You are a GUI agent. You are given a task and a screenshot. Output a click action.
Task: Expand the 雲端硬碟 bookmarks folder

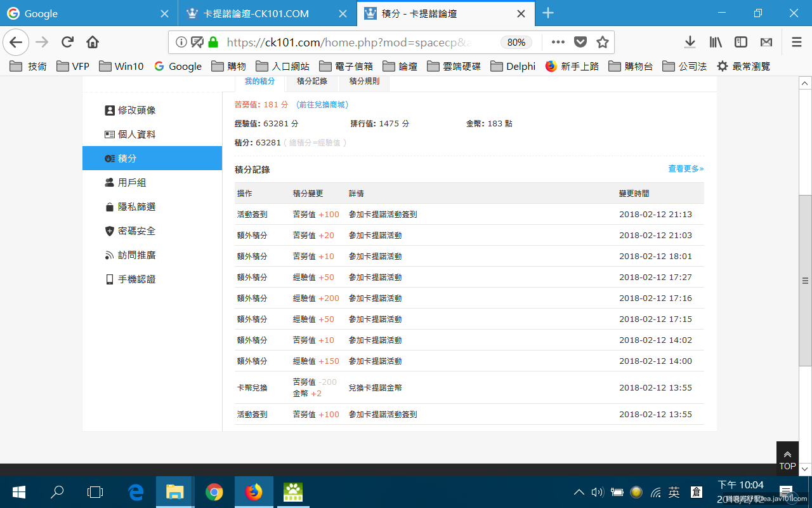(x=454, y=66)
